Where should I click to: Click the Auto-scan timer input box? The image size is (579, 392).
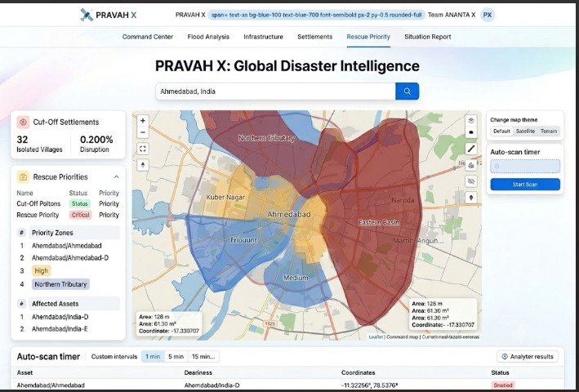tap(525, 166)
